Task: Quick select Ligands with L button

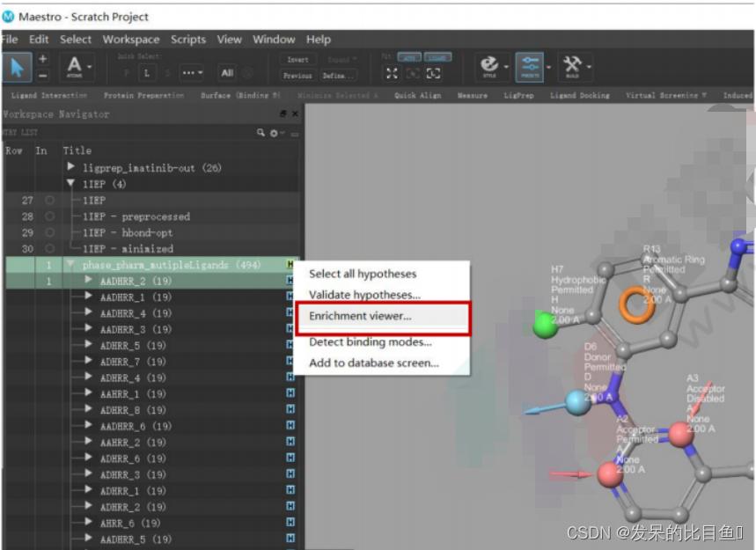Action: (147, 73)
